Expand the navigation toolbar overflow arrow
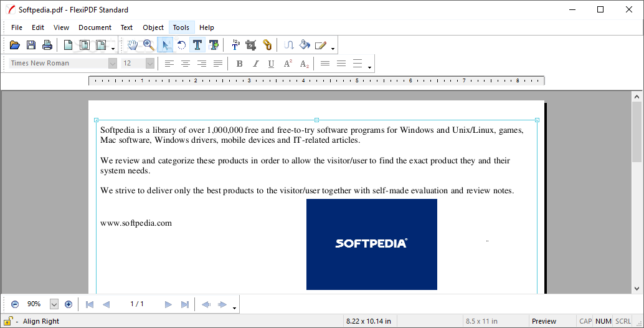Screen dimensions: 644x328 [235, 308]
